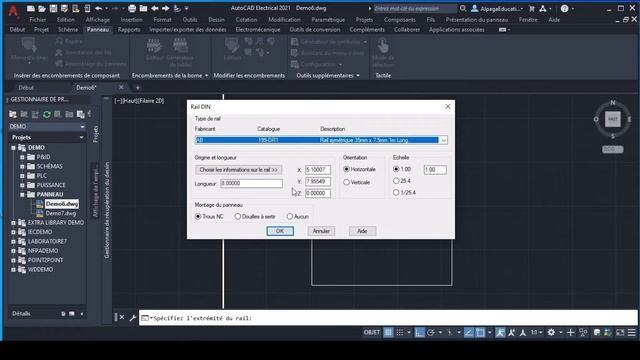The width and height of the screenshot is (640, 360).
Task: Click the Undo arrow icon
Action: (x=98, y=8)
